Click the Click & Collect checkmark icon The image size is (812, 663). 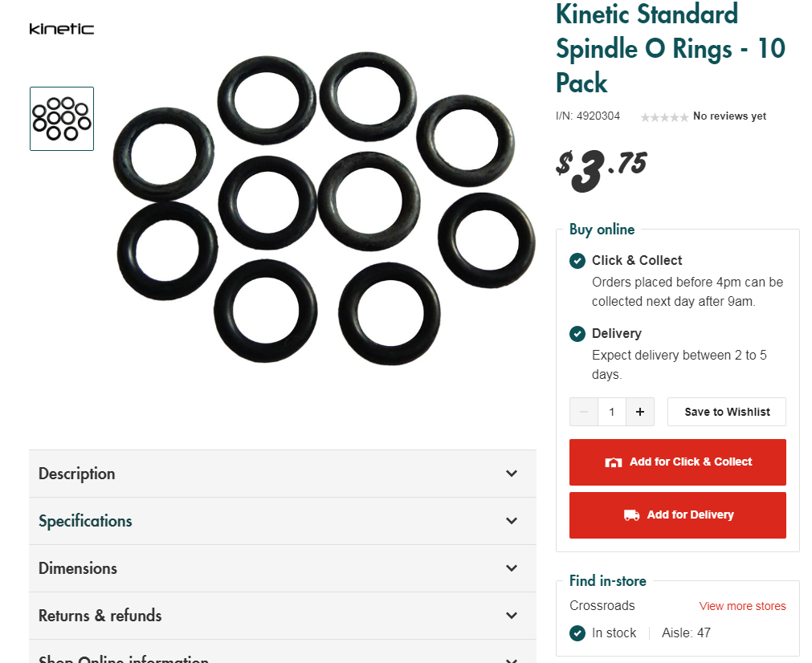tap(577, 261)
